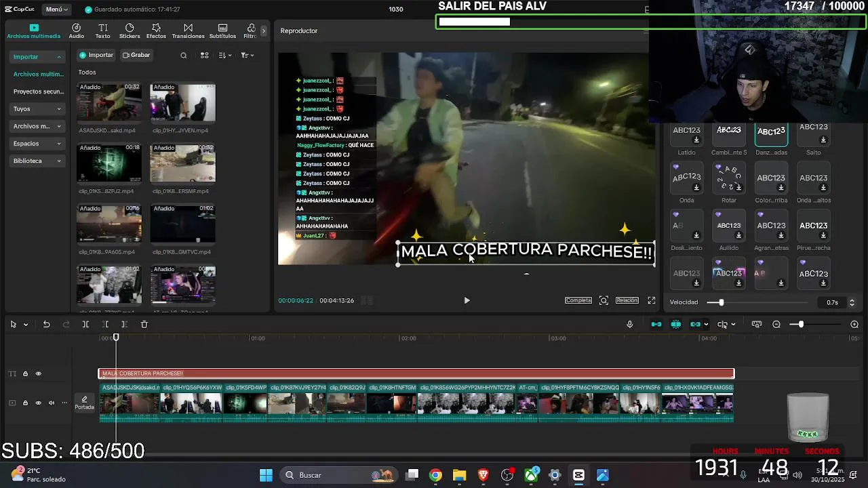Select the timeline pointer tool
Image resolution: width=868 pixels, height=488 pixels.
tap(13, 325)
